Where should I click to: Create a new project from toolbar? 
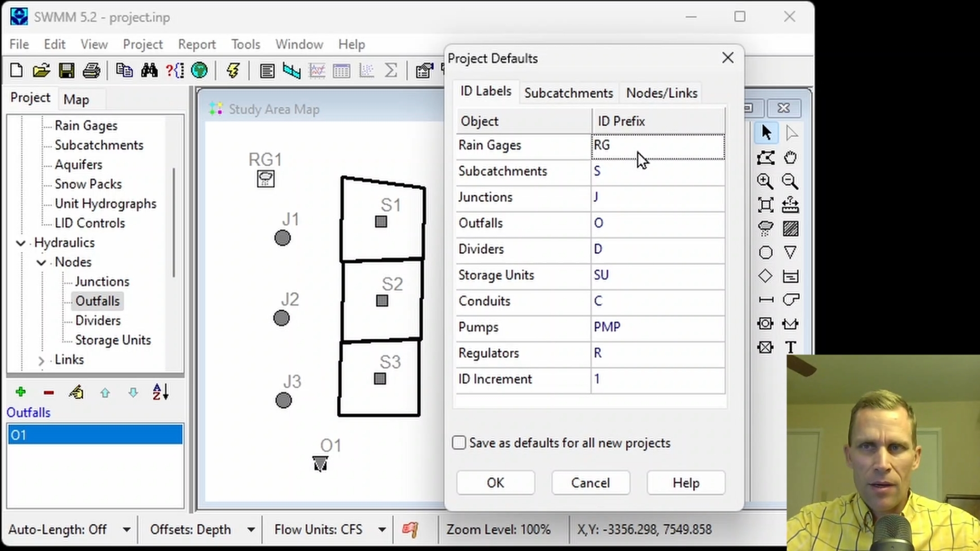tap(16, 70)
